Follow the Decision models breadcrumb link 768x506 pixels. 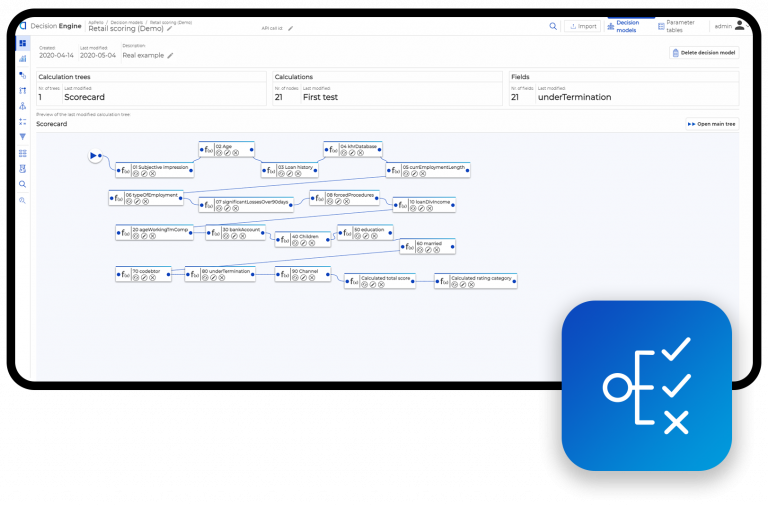coord(126,20)
